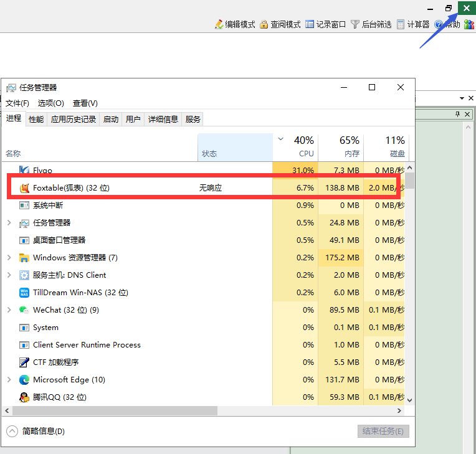
Task: Sort by the 磁盘 column header
Action: tap(386, 148)
